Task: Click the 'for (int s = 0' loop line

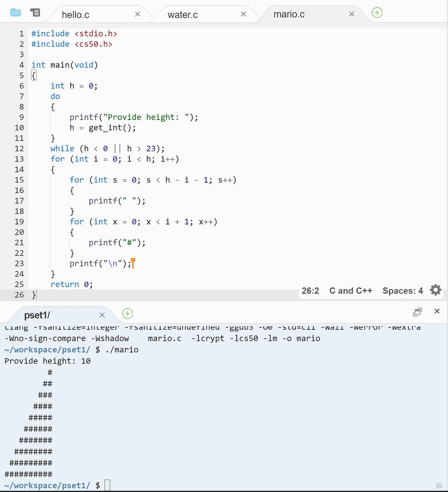Action: [153, 180]
